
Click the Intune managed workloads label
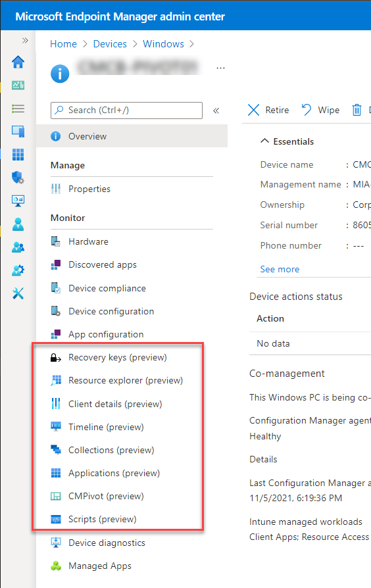[x=306, y=522]
